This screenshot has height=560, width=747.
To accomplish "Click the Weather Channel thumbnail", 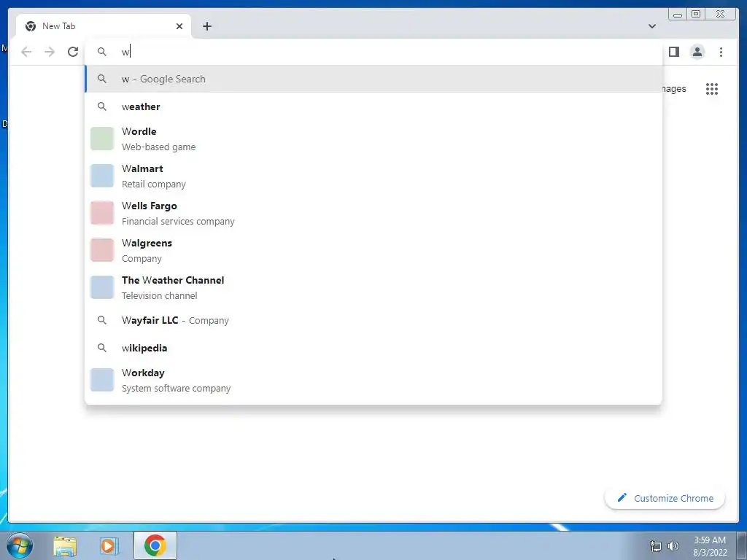I will click(x=102, y=287).
